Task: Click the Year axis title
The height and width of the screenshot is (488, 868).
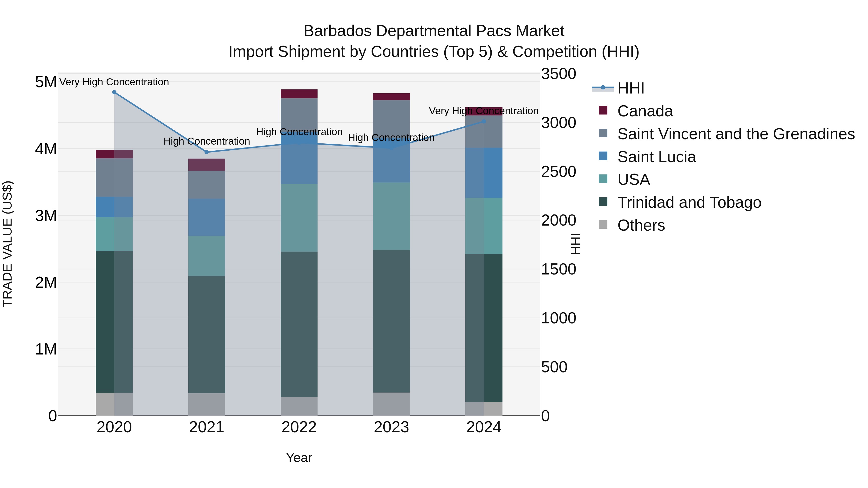Action: pos(299,458)
